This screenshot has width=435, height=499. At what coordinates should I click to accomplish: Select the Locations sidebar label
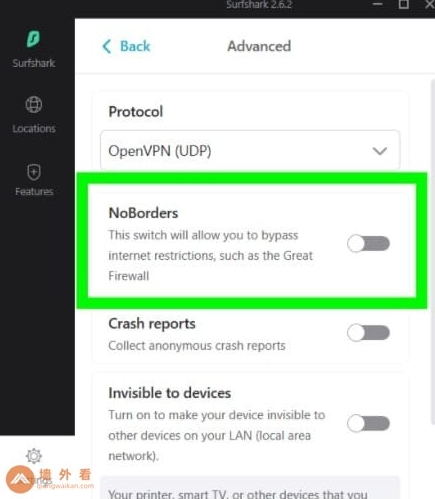click(x=34, y=128)
